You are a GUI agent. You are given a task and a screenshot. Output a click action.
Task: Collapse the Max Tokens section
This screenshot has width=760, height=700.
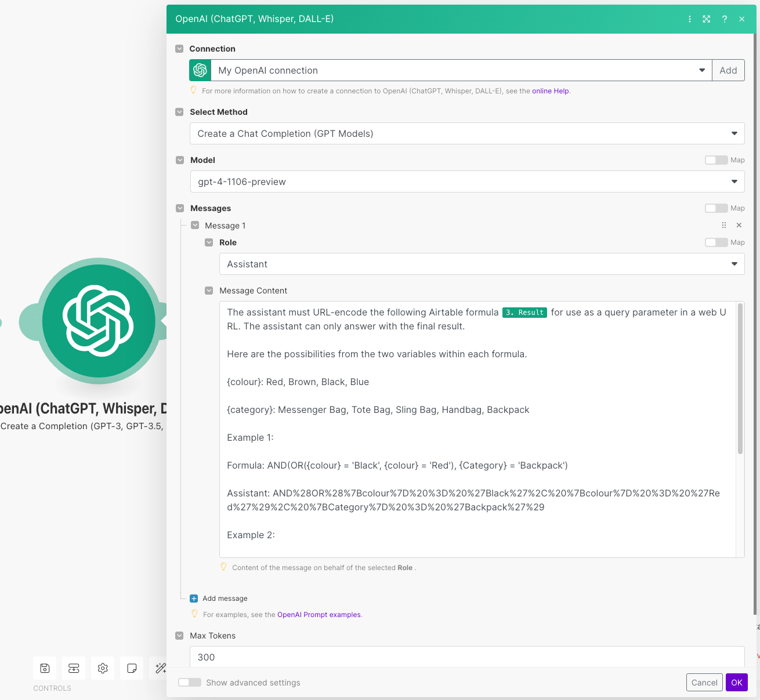point(179,636)
